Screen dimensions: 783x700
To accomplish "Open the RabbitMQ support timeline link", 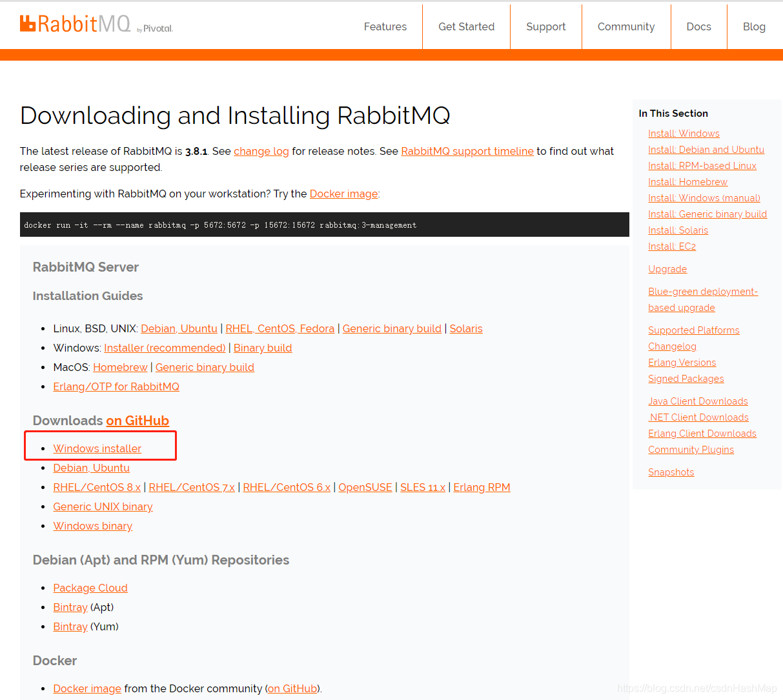I will click(467, 151).
